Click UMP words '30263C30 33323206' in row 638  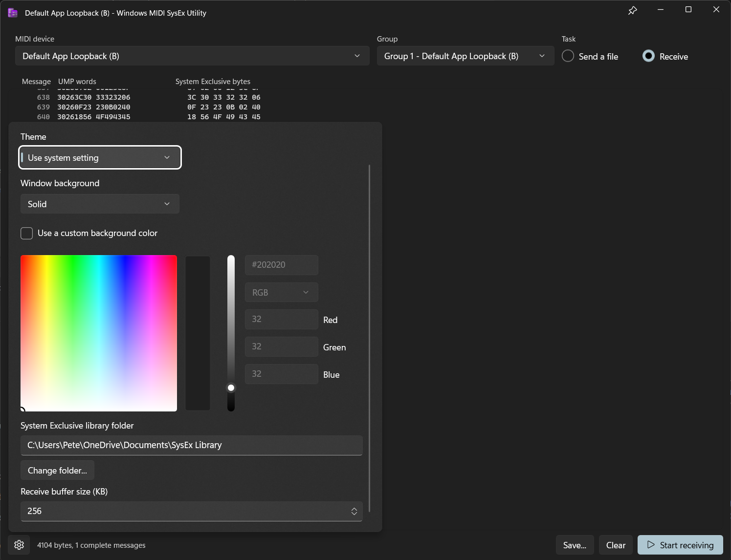coord(94,97)
